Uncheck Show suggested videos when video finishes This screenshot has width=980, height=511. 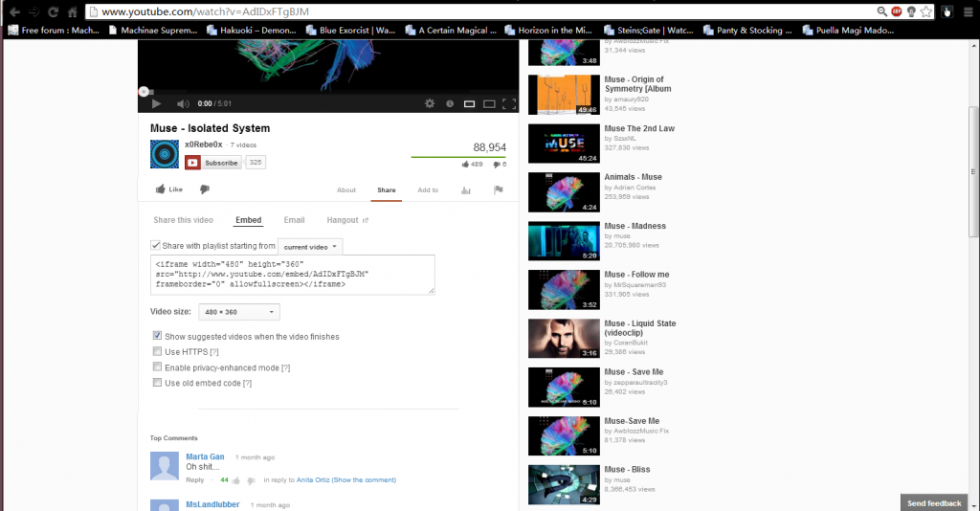(157, 336)
